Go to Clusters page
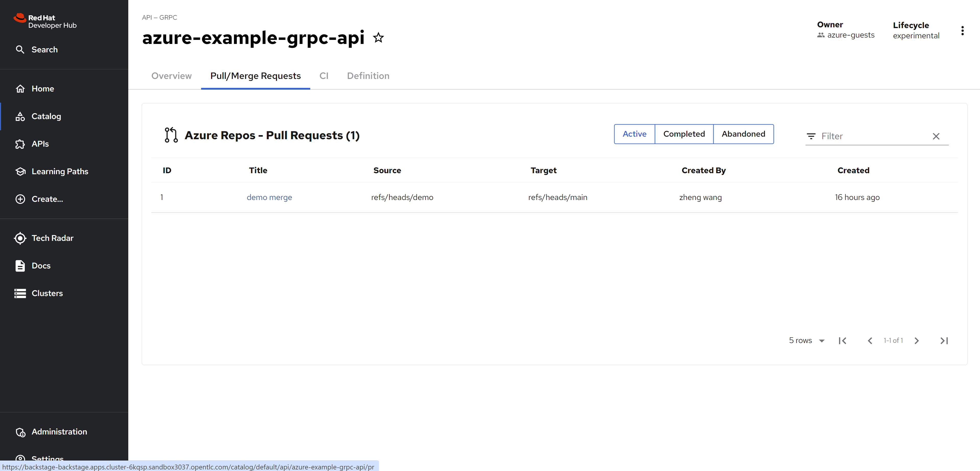Viewport: 980px width, 471px height. click(47, 293)
